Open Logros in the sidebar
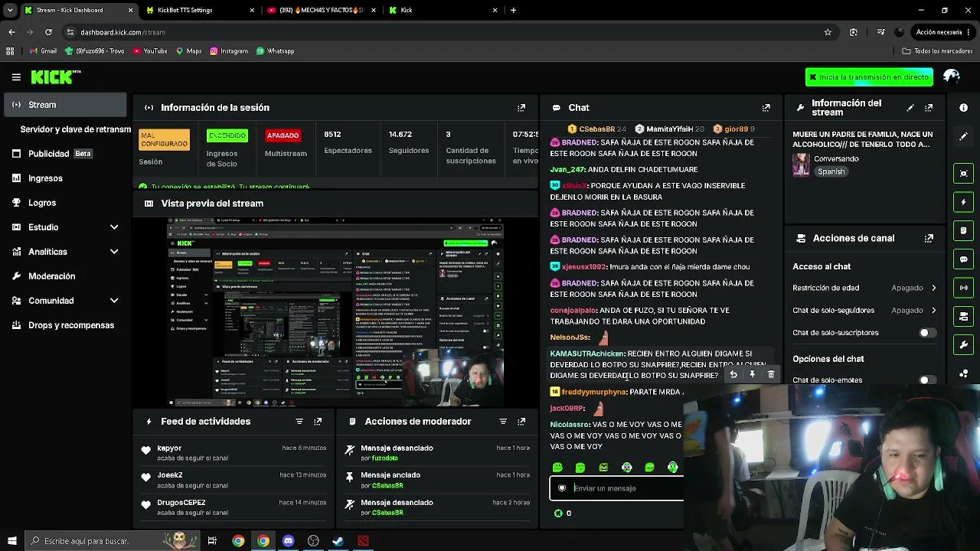 [x=66, y=203]
